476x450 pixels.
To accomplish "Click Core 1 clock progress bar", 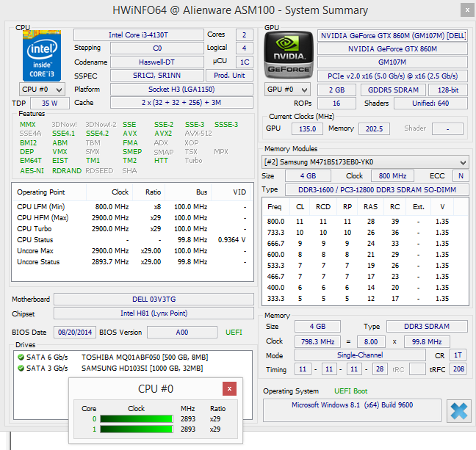I will pos(137,429).
